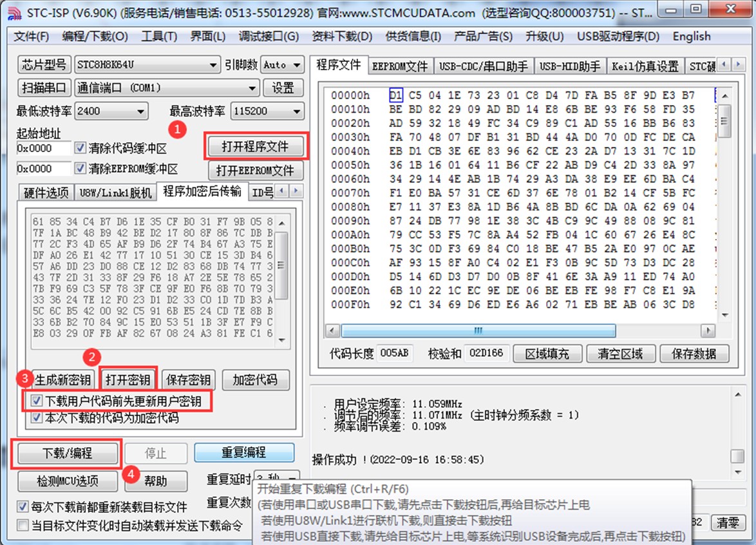
Task: Open the 调试接口(G) menu
Action: click(269, 36)
